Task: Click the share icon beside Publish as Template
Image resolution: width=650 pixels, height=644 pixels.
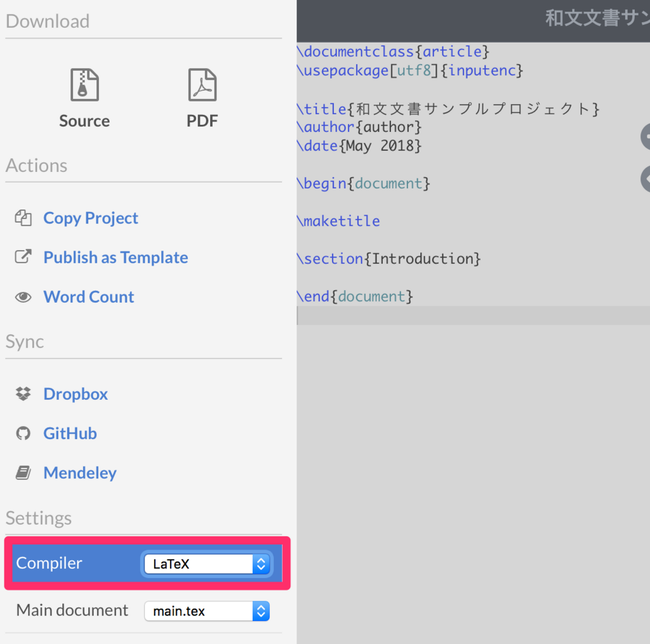Action: (23, 257)
